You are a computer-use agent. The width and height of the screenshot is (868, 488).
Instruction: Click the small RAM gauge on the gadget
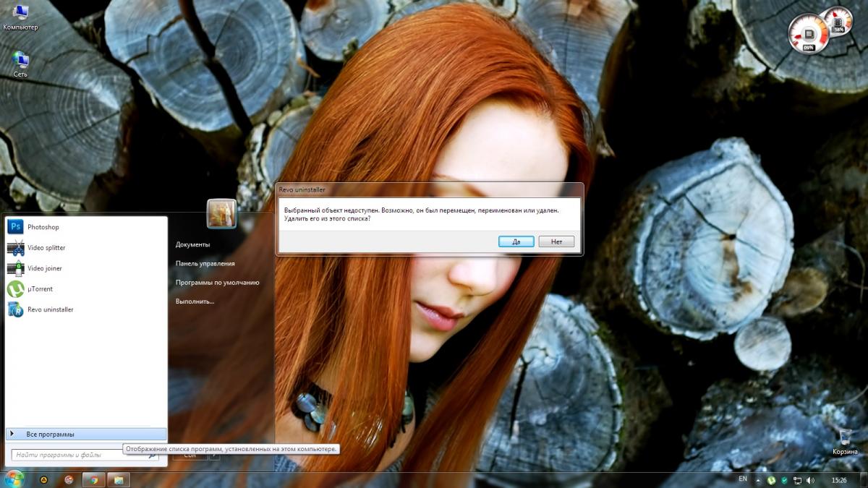[838, 20]
